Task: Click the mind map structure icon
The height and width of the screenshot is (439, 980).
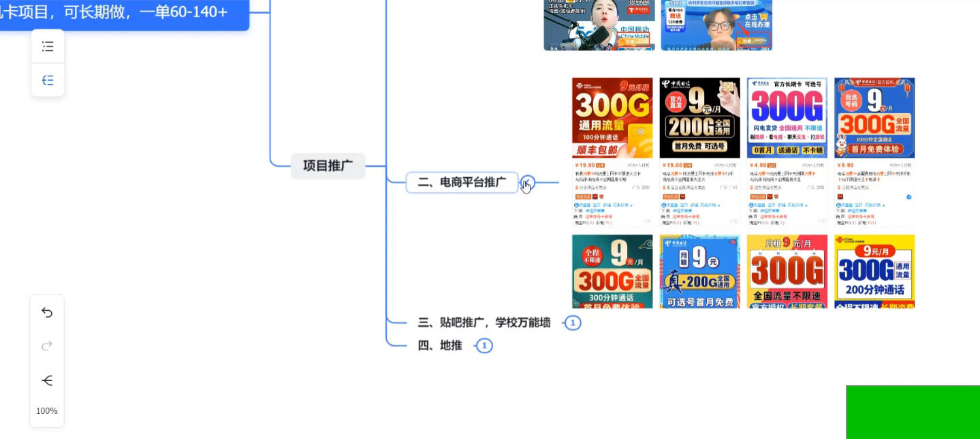Action: [x=48, y=80]
